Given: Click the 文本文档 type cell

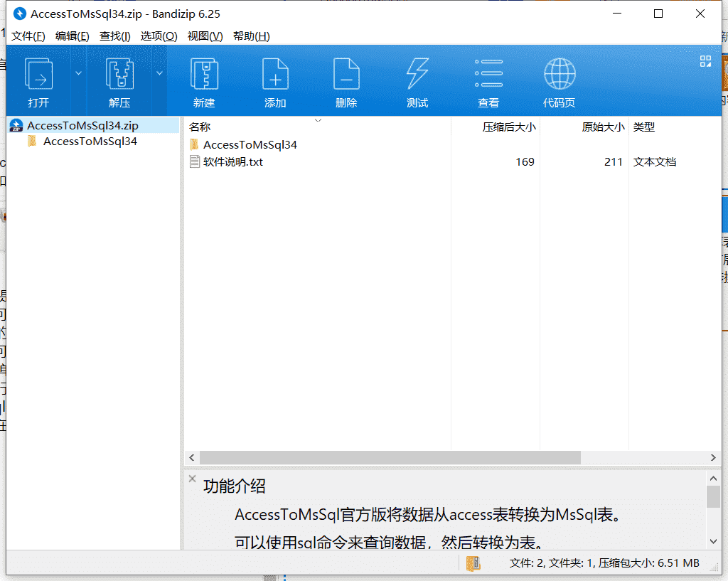Looking at the screenshot, I should 655,162.
